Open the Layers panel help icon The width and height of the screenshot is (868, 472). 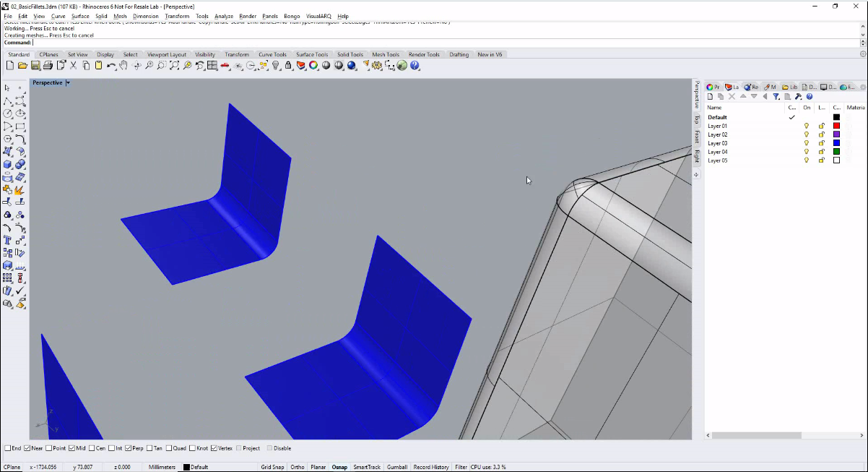(810, 96)
